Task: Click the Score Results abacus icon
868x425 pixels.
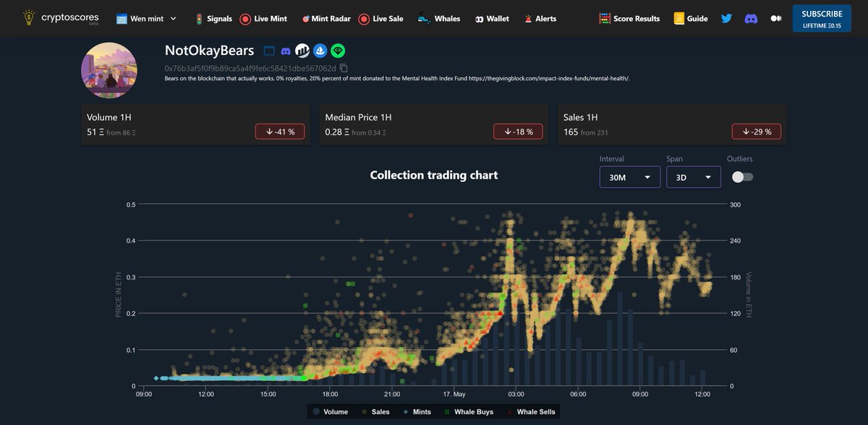Action: 605,19
